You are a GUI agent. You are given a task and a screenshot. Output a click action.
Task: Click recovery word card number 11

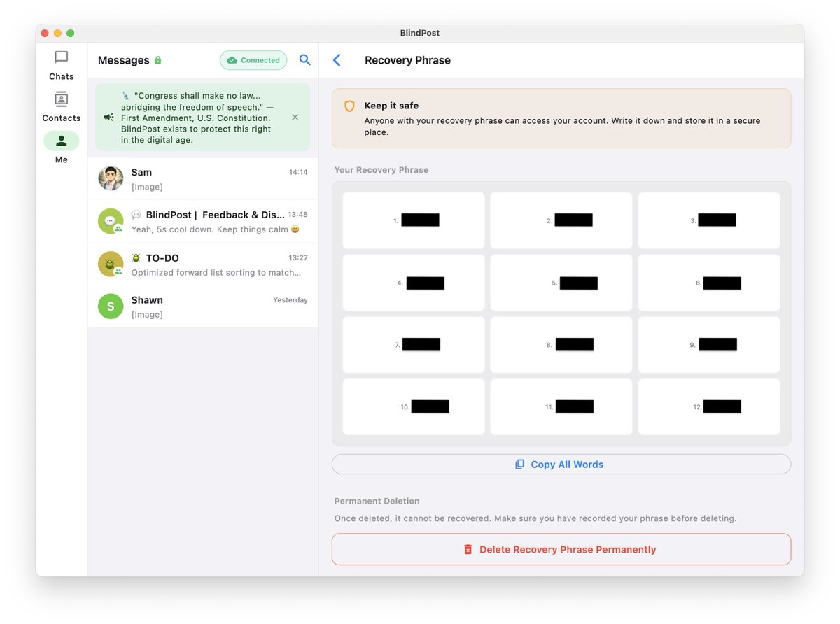[x=561, y=406]
